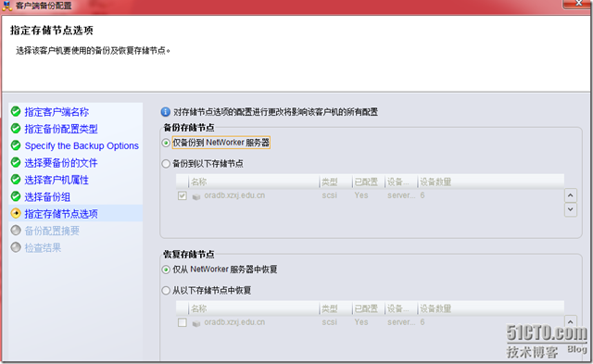Screen dimensions: 593x364
Task: Click the blue info icon above 备份存储节点
Action: [166, 112]
